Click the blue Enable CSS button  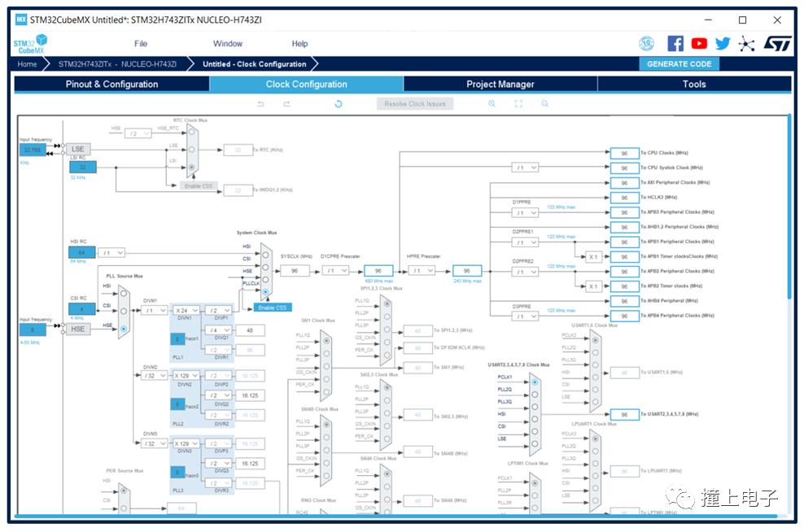pyautogui.click(x=273, y=307)
